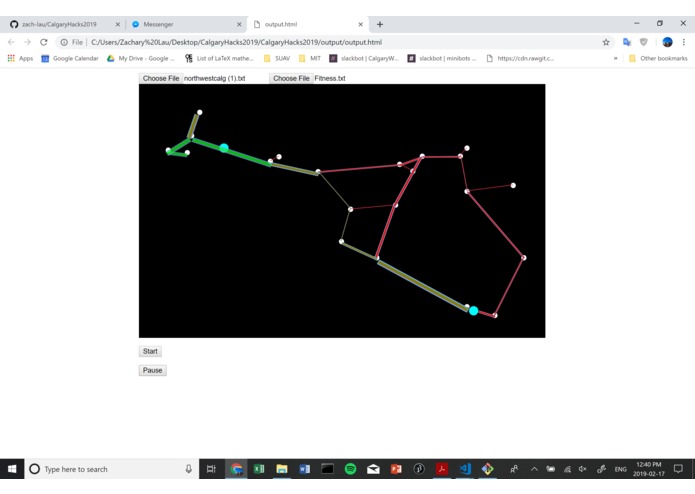Open Task View on taskbar
The height and width of the screenshot is (494, 695).
[x=211, y=469]
